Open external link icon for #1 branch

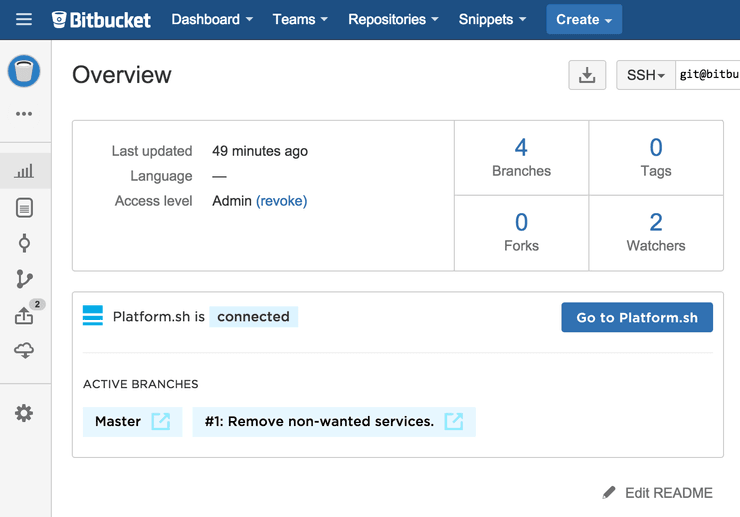coord(454,421)
